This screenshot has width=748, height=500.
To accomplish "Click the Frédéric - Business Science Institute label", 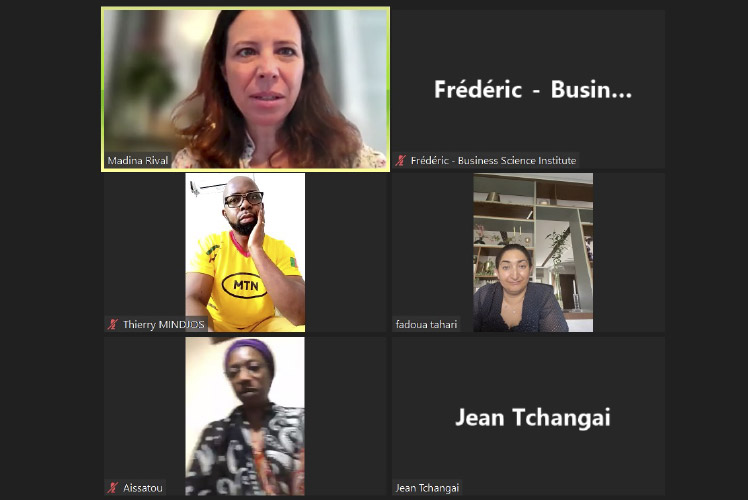I will point(493,160).
